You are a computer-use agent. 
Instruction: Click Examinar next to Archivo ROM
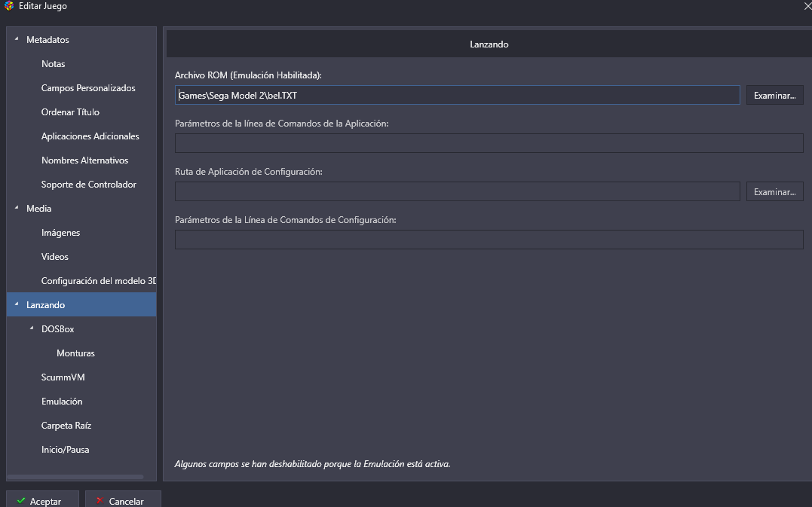(x=775, y=95)
